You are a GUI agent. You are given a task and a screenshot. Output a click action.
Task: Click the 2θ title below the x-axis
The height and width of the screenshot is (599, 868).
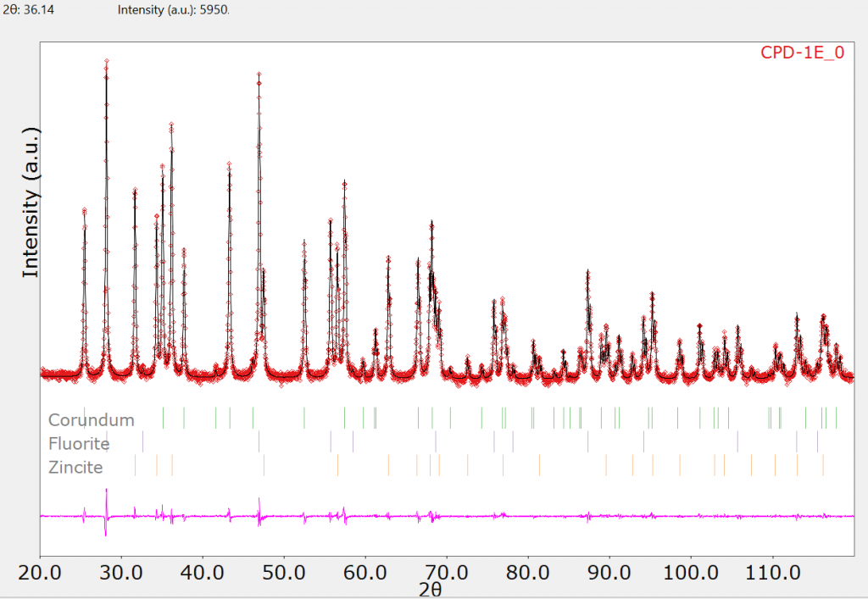click(430, 590)
